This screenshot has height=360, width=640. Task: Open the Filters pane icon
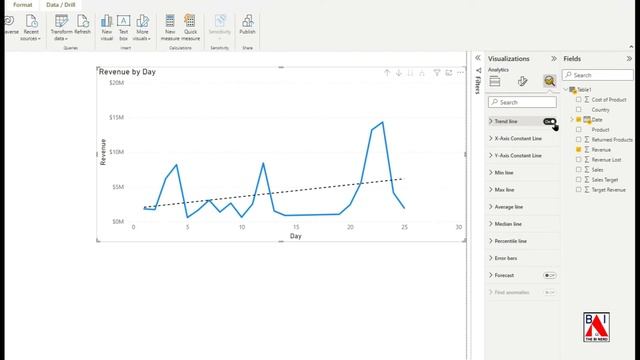tap(478, 71)
